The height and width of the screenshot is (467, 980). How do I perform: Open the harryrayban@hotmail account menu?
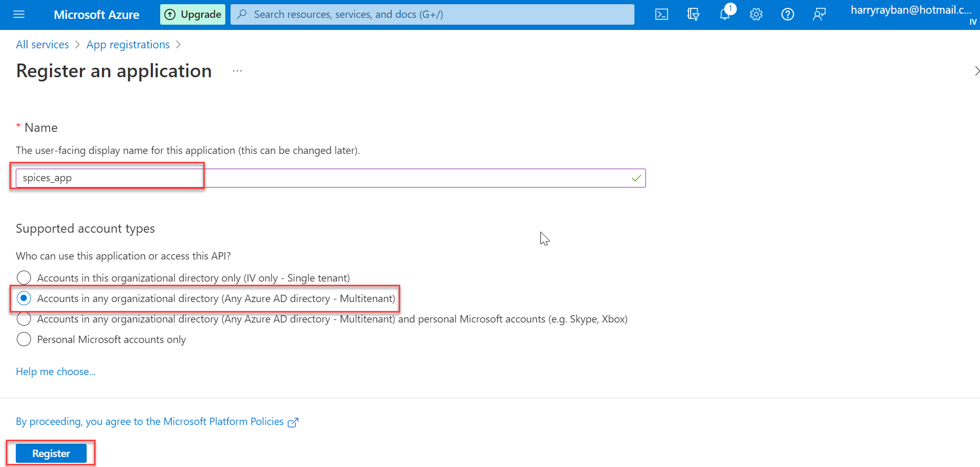click(x=913, y=14)
